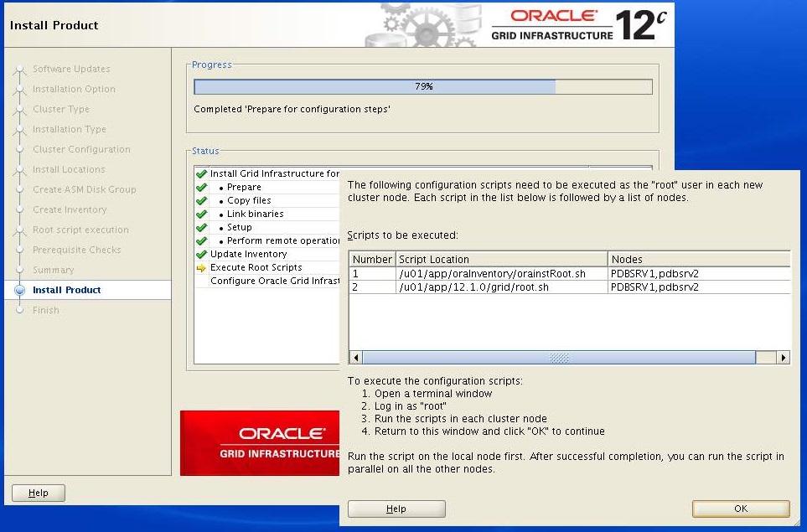Click Finish step in sidebar
The image size is (807, 532).
point(46,310)
